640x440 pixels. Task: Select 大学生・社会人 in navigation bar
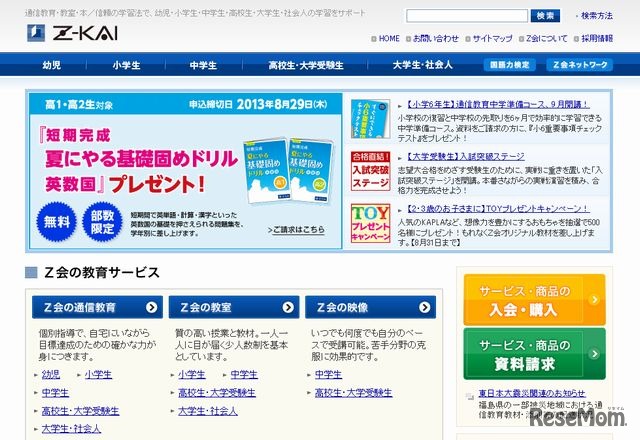(x=422, y=65)
